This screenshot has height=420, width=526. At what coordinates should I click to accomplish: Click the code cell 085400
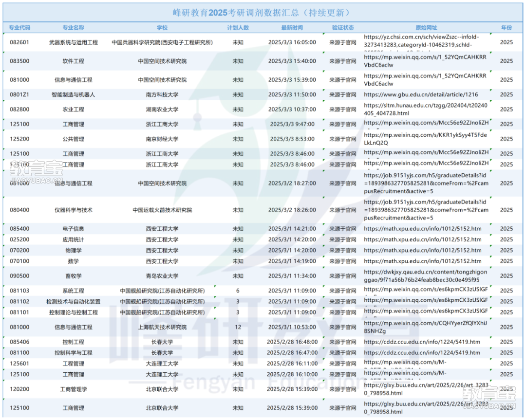pos(19,229)
